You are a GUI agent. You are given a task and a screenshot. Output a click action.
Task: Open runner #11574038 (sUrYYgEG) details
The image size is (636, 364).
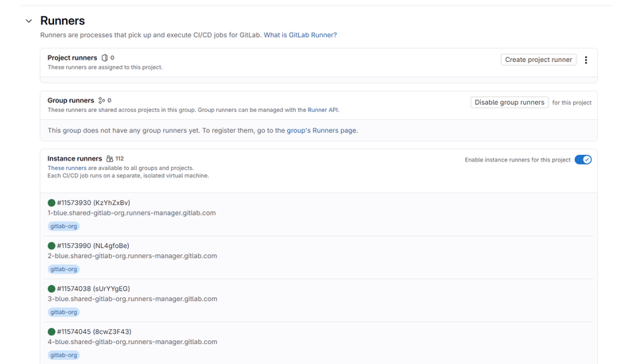[x=93, y=288]
